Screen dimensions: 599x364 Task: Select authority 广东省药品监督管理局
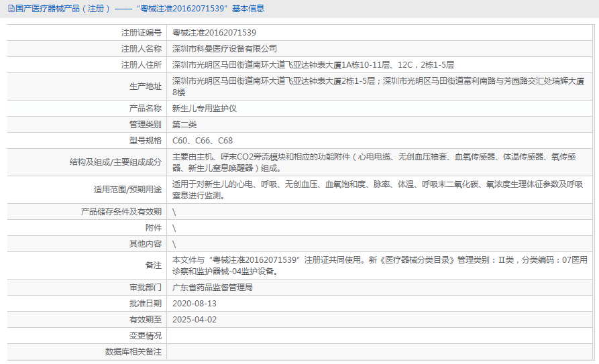[213, 287]
